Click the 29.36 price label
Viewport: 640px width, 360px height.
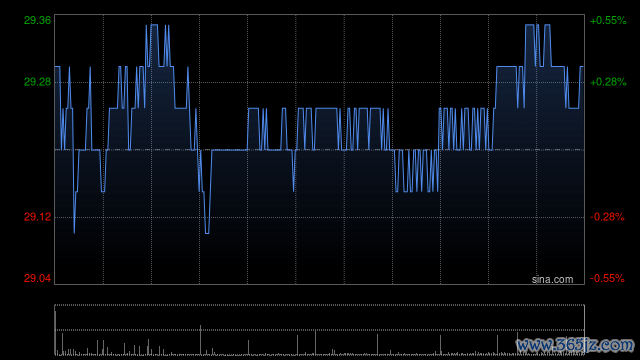(38, 20)
